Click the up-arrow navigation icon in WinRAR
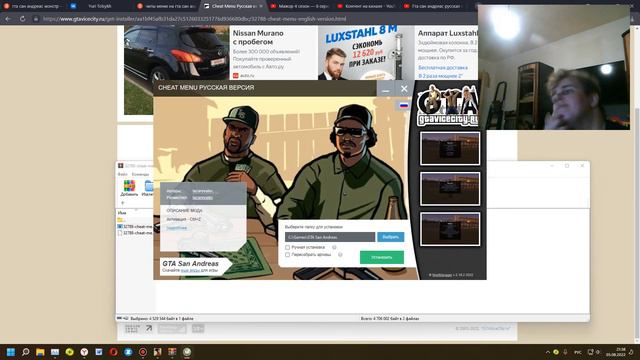The height and width of the screenshot is (360, 640). tap(122, 203)
